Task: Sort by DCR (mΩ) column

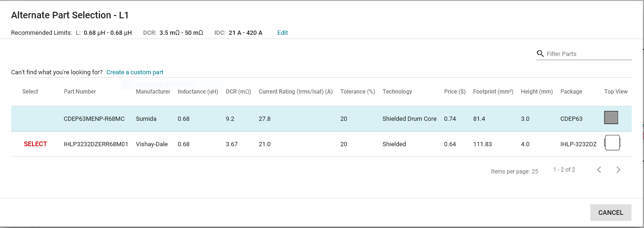Action: coord(239,92)
